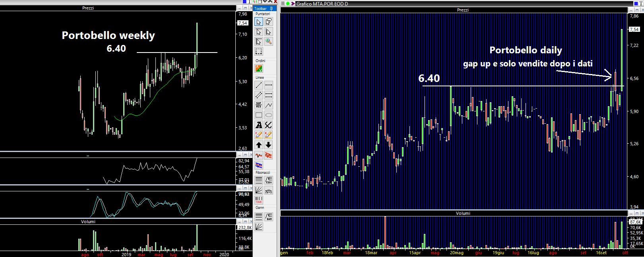
Task: Click the 20mag label on daily time axis
Action: coord(457,253)
